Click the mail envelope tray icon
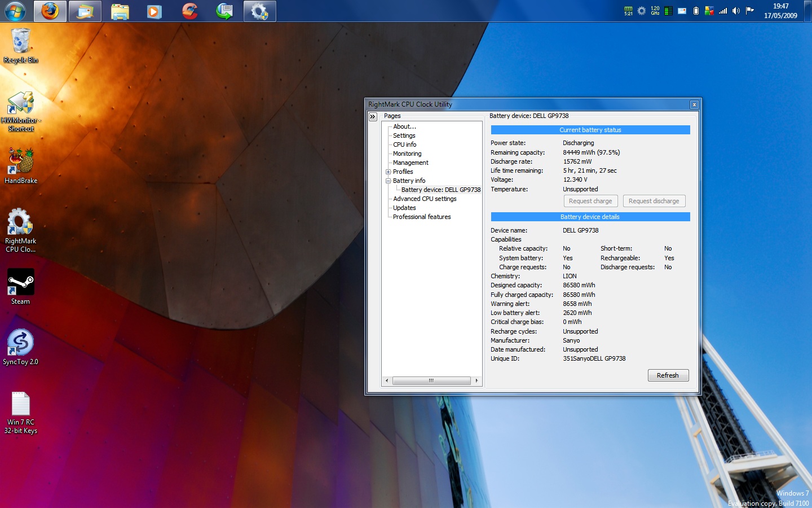This screenshot has width=812, height=508. pos(682,11)
